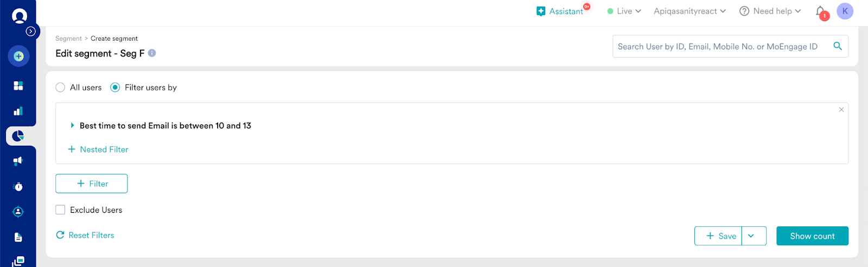Open the Save options dropdown arrow
The image size is (868, 267).
click(751, 236)
